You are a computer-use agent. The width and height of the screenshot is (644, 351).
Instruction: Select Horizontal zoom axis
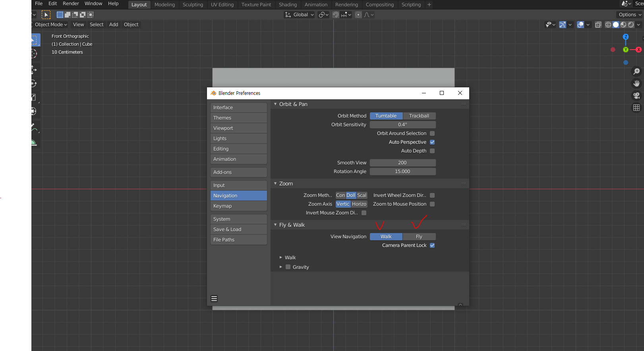(x=359, y=204)
